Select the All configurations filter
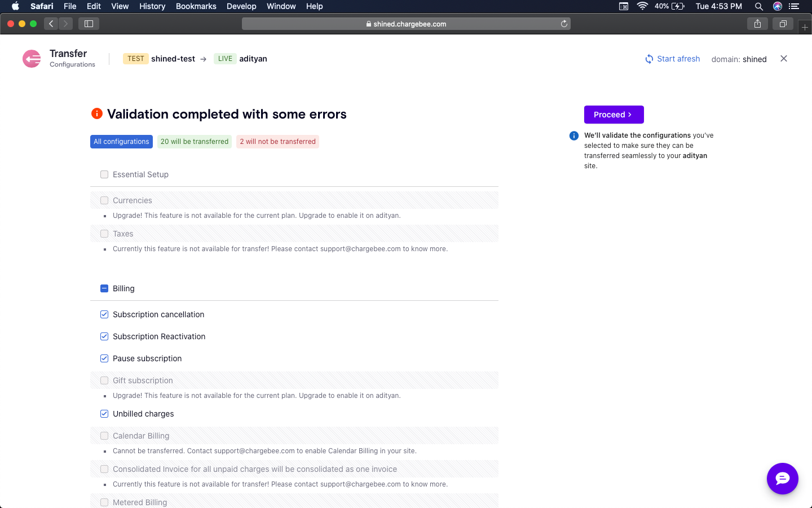This screenshot has width=812, height=508. pos(121,142)
